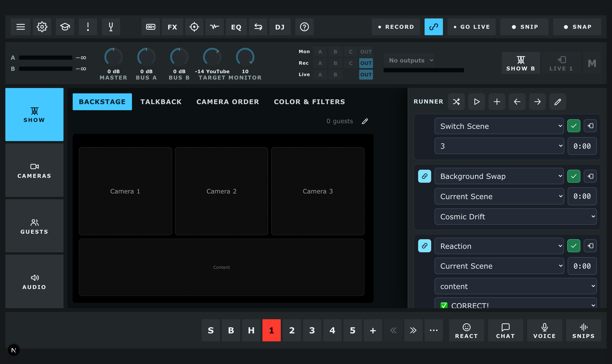The image size is (612, 364).
Task: Click the Record button
Action: click(x=396, y=27)
